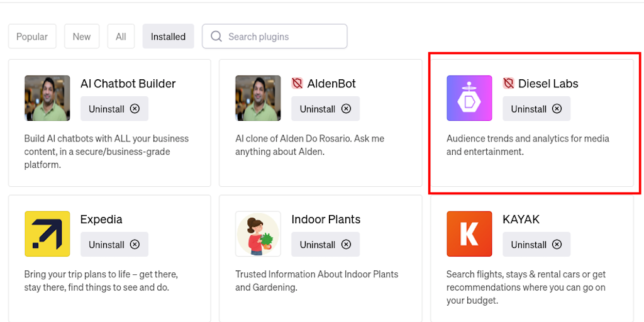This screenshot has height=322, width=644.
Task: Uninstall the AldenBot plugin
Action: pos(325,109)
